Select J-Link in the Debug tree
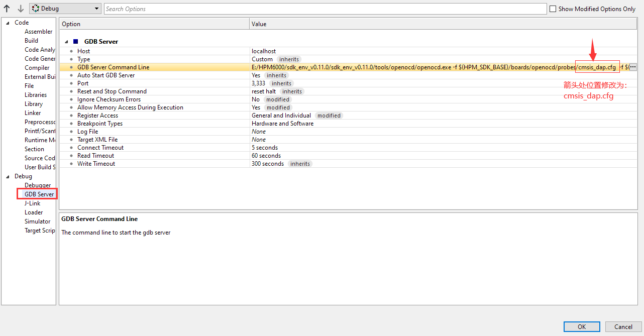Image resolution: width=644 pixels, height=336 pixels. 33,203
